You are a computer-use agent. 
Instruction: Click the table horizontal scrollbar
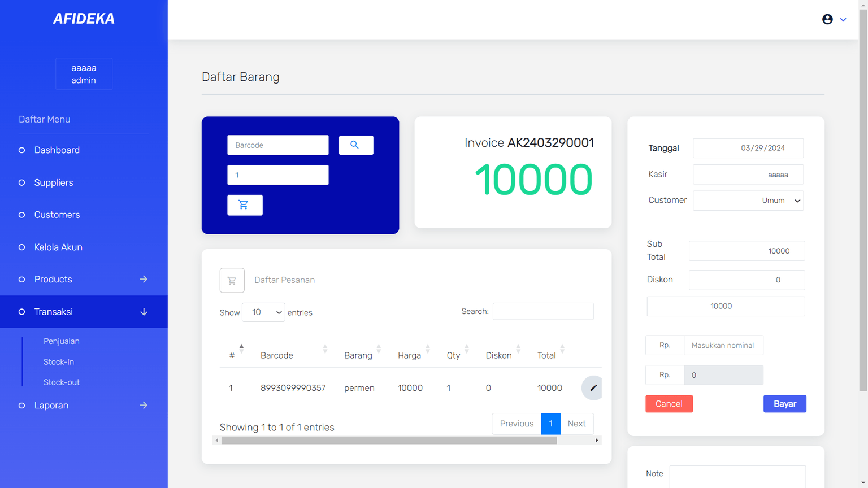(x=389, y=441)
